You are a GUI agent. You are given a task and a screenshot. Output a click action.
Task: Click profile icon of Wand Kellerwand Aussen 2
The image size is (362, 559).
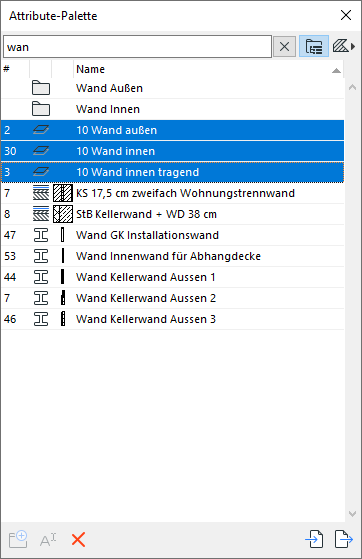pos(41,298)
